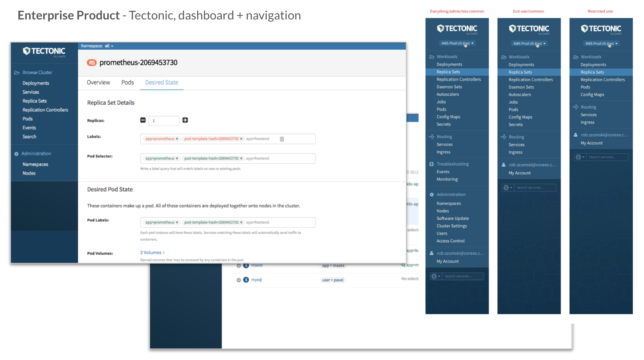This screenshot has height=360, width=644.
Task: Click the Replicas number input field
Action: (x=164, y=121)
